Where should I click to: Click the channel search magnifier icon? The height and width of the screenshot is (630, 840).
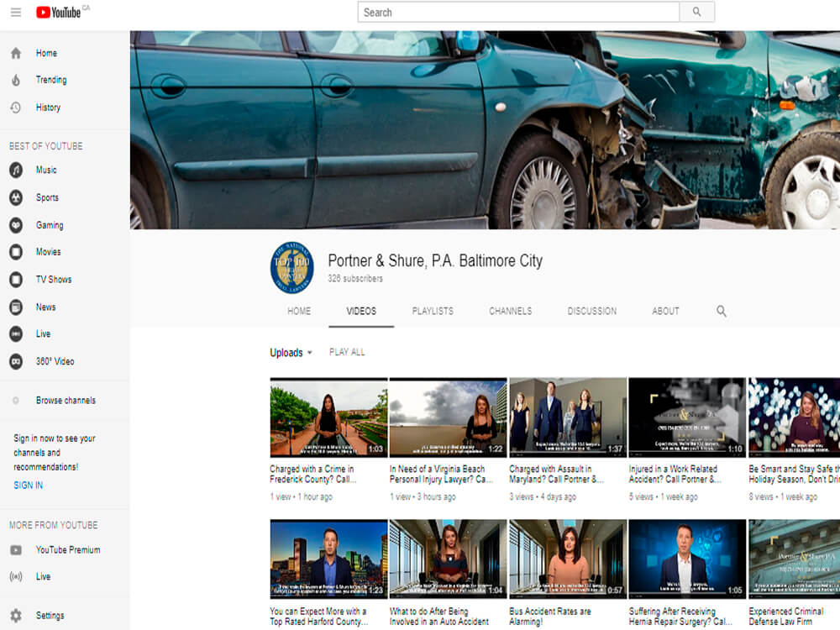tap(722, 312)
